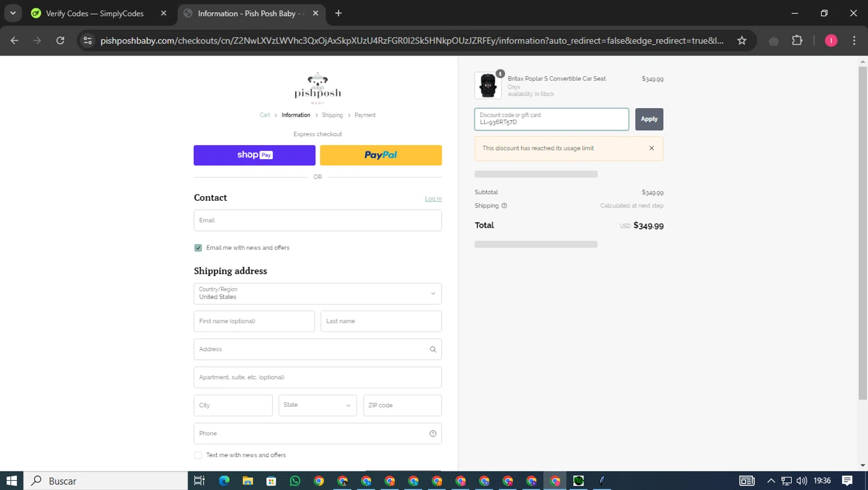868x490 pixels.
Task: Click the Log in link
Action: (x=433, y=198)
